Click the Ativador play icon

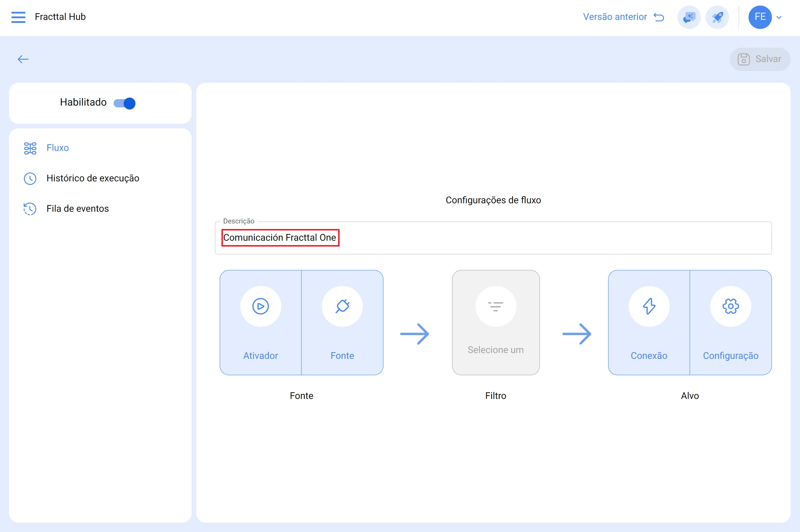pyautogui.click(x=261, y=307)
